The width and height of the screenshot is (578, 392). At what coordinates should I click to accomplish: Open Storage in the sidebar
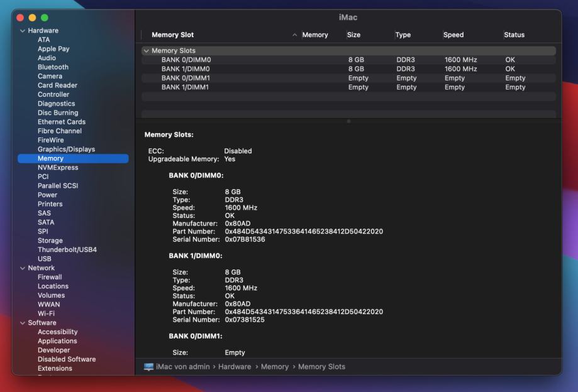click(x=50, y=241)
